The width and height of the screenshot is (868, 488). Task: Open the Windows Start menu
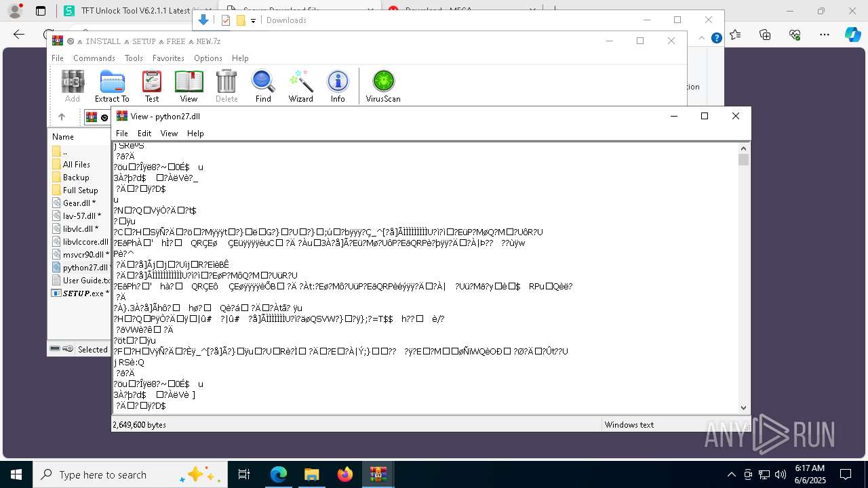[16, 474]
